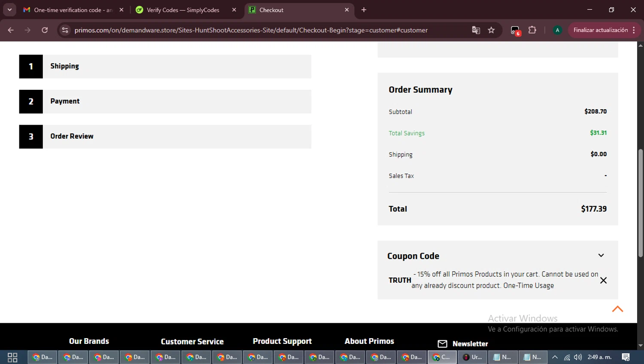Open the Shipping step section

[165, 67]
